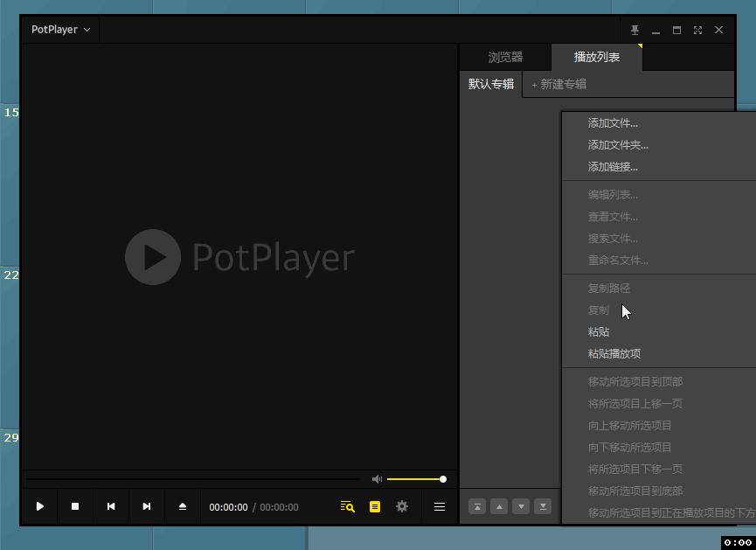This screenshot has width=756, height=550.
Task: Open the playlist search icon
Action: coord(347,506)
